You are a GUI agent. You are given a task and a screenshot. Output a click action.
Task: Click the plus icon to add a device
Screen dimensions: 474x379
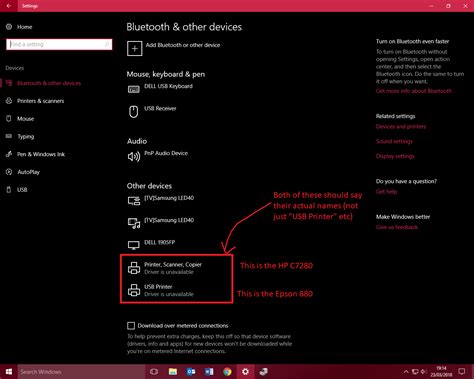[135, 48]
